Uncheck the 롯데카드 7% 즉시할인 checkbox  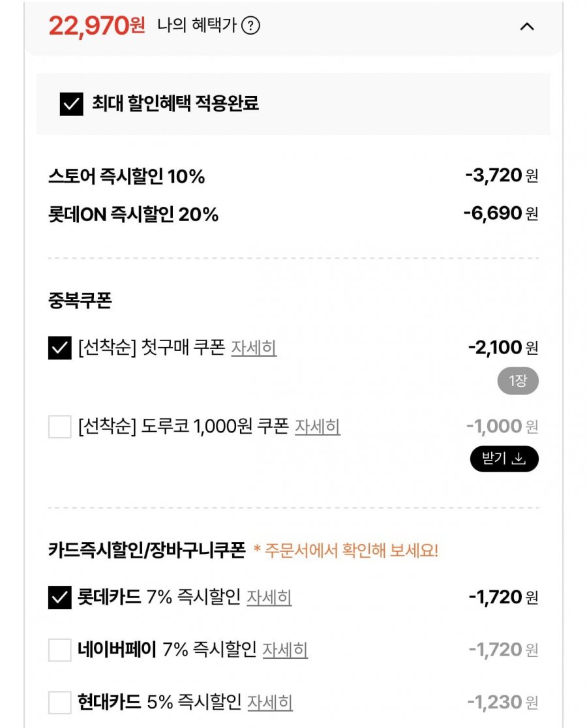(60, 598)
